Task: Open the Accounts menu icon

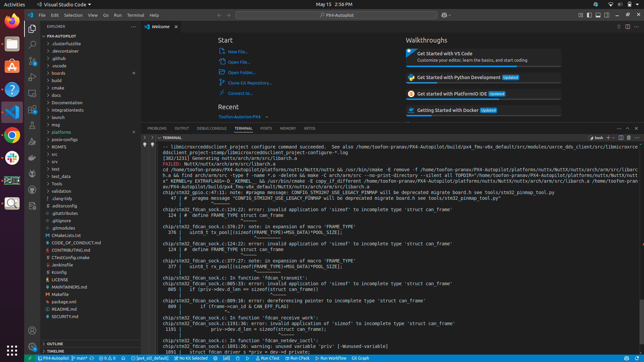Action: click(x=32, y=330)
